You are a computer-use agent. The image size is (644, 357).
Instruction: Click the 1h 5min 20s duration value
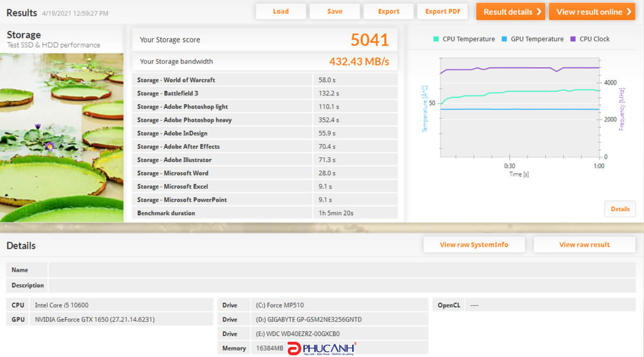(x=336, y=213)
